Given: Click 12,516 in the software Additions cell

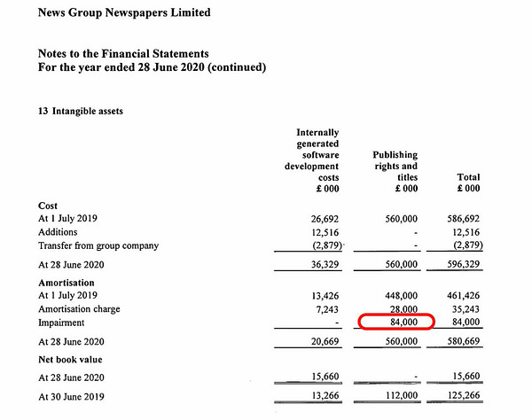Looking at the screenshot, I should [x=325, y=232].
